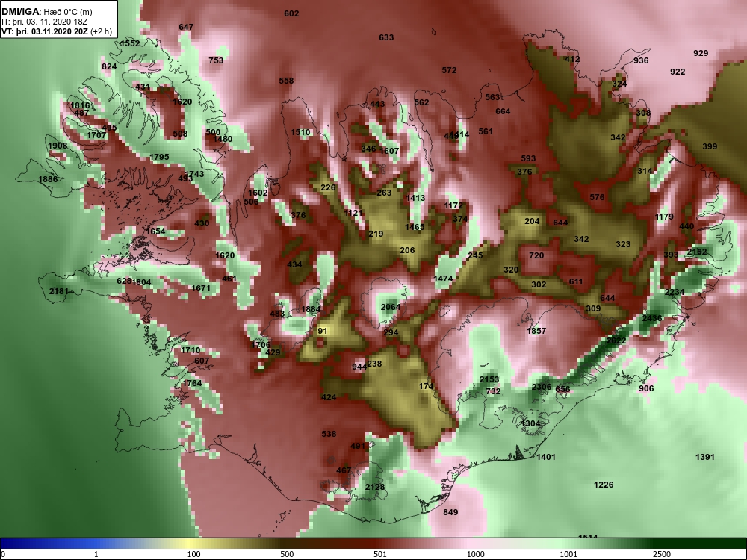This screenshot has width=747, height=560.
Task: Click the map value "1474"
Action: (443, 279)
